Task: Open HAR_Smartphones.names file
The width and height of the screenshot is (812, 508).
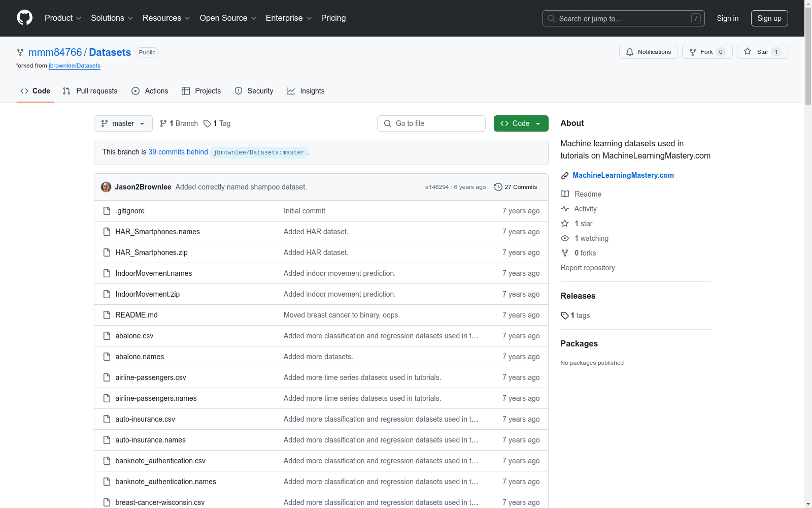Action: pyautogui.click(x=157, y=232)
